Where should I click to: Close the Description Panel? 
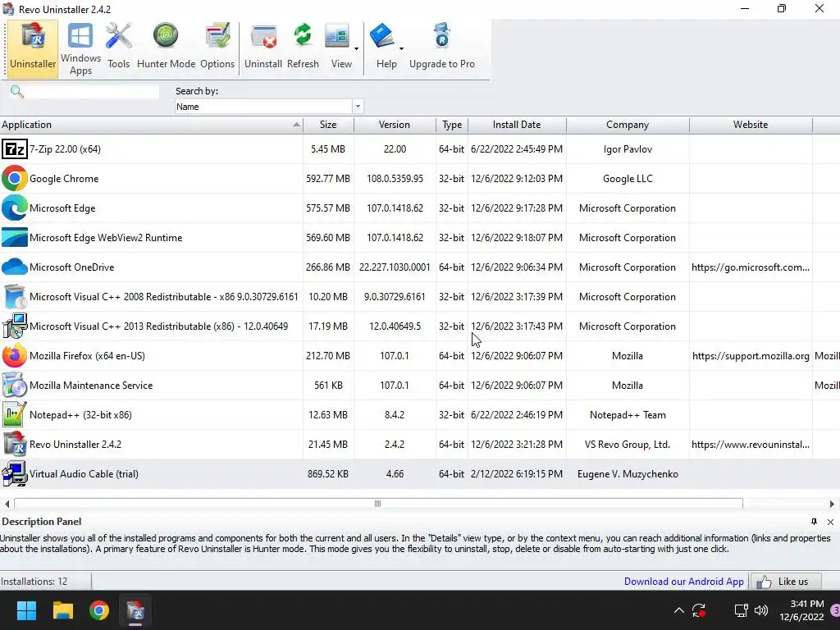pos(830,522)
